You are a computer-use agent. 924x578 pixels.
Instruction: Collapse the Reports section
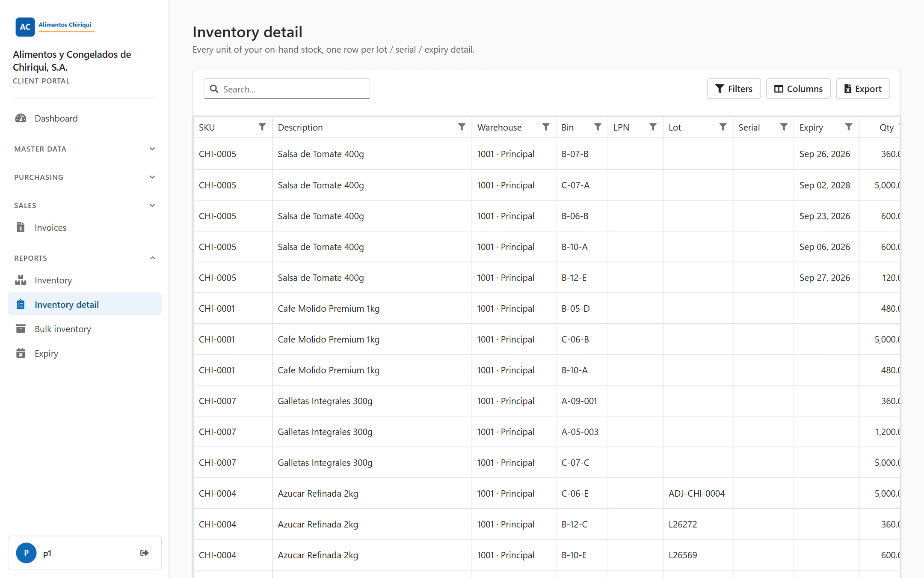coord(85,258)
